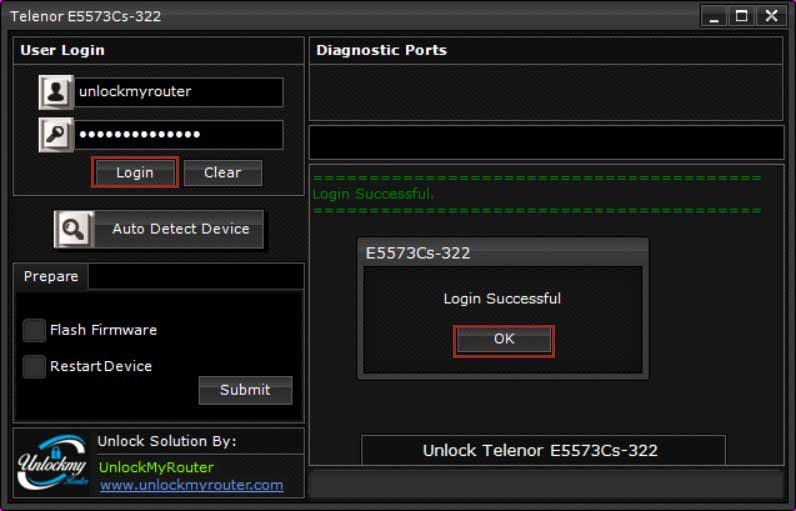The height and width of the screenshot is (511, 796).
Task: Tick the Restart Device checkbox
Action: (34, 366)
